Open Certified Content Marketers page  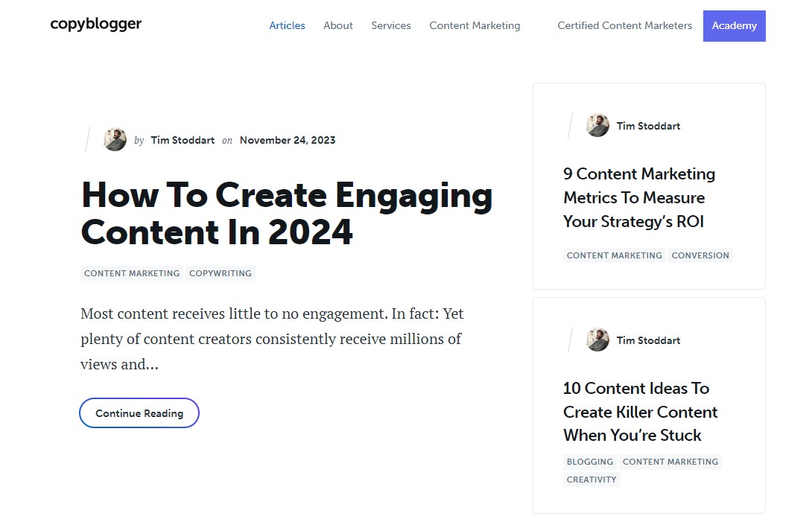coord(624,25)
